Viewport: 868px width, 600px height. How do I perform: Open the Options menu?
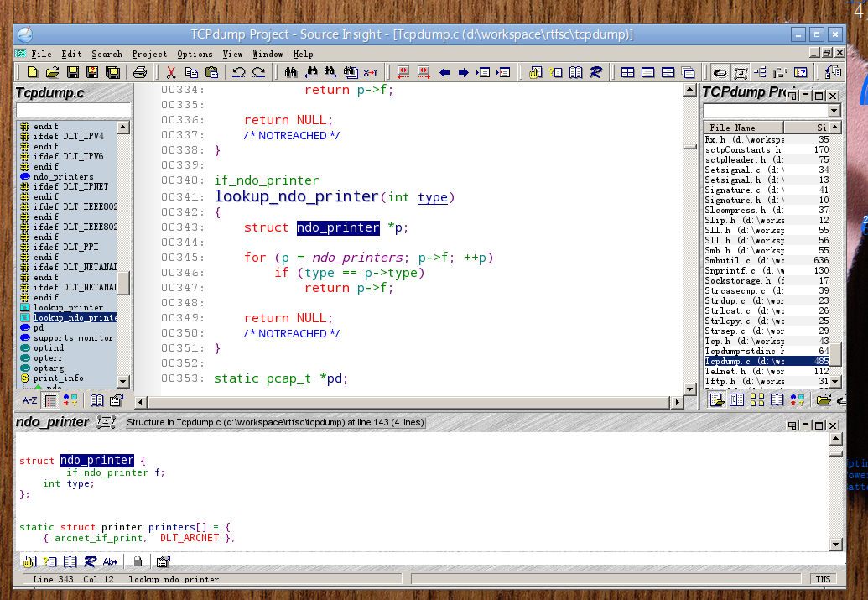point(195,54)
